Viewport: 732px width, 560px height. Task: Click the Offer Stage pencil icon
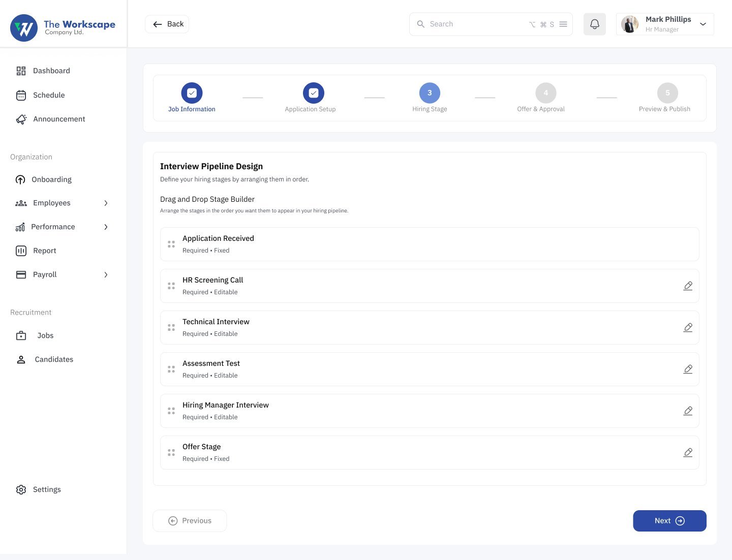click(688, 452)
